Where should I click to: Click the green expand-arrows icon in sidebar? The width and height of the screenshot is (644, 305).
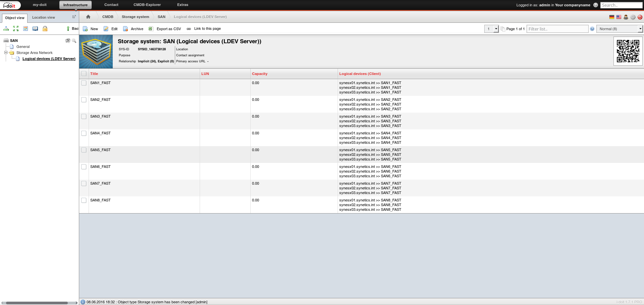coord(16,29)
